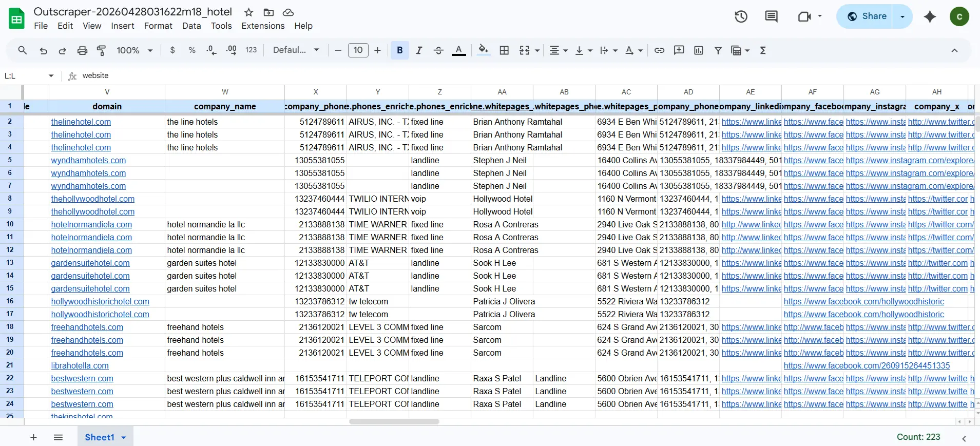Click the functions sigma icon
Viewport: 980px width, 446px height.
(763, 50)
